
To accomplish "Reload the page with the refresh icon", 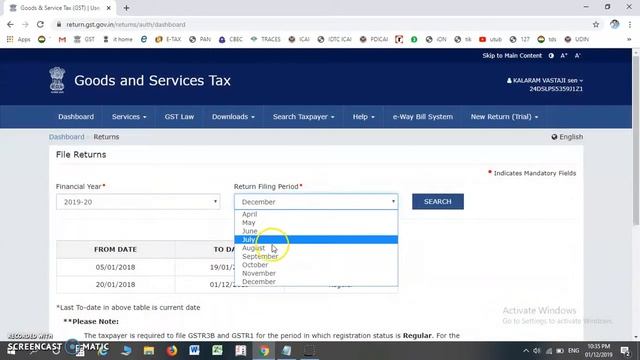I will pos(40,24).
